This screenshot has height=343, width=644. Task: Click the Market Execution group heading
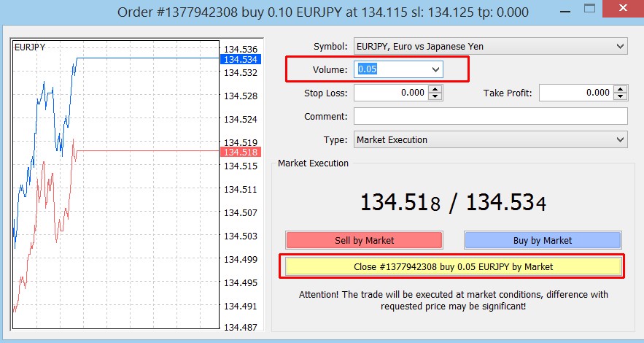tap(313, 163)
